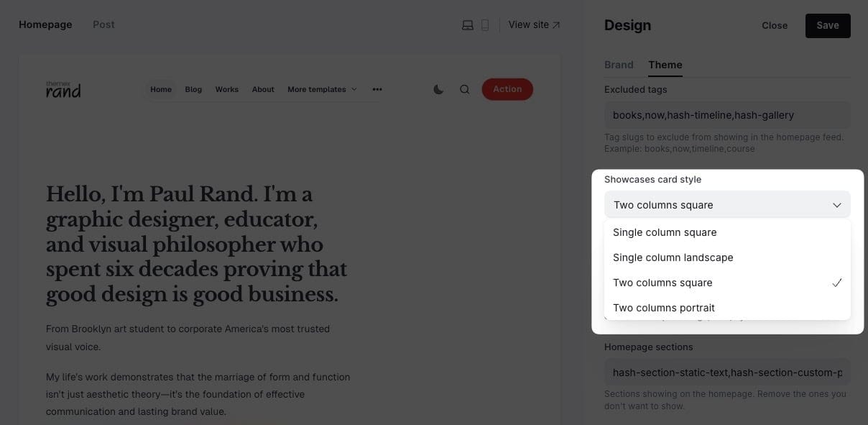Toggle dark mode moon icon
The image size is (868, 425).
[438, 89]
